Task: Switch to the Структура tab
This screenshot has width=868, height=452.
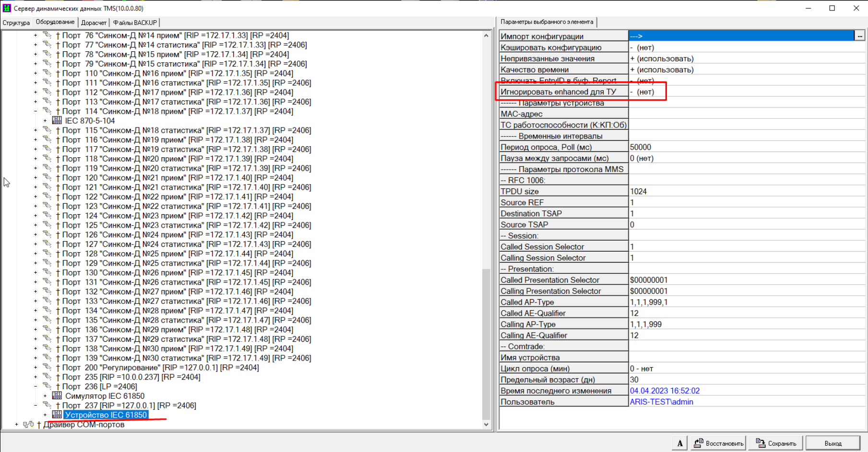Action: [x=16, y=23]
